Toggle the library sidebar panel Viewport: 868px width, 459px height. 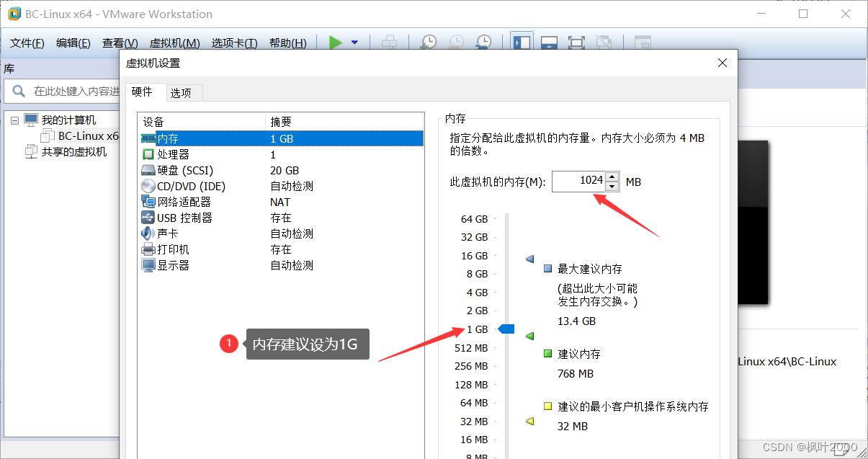[521, 42]
